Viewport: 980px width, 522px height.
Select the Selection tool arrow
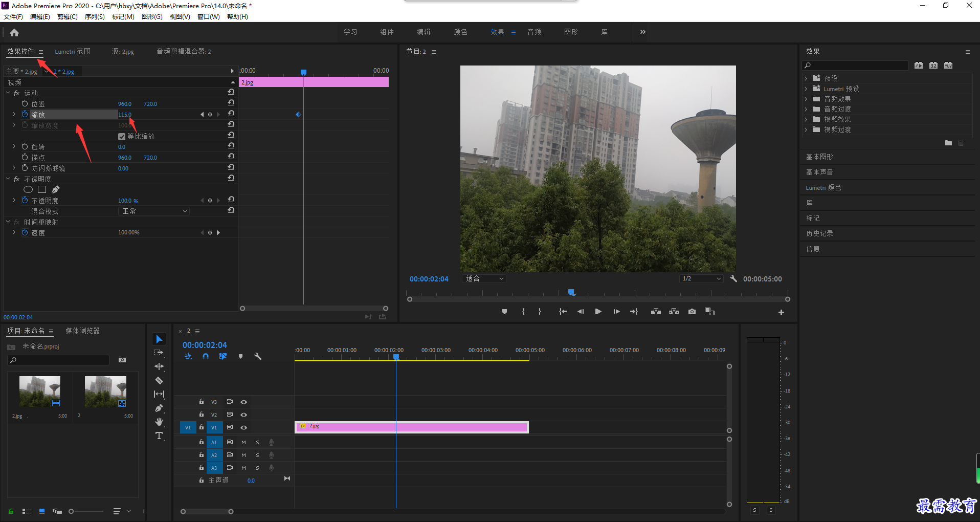pyautogui.click(x=159, y=339)
